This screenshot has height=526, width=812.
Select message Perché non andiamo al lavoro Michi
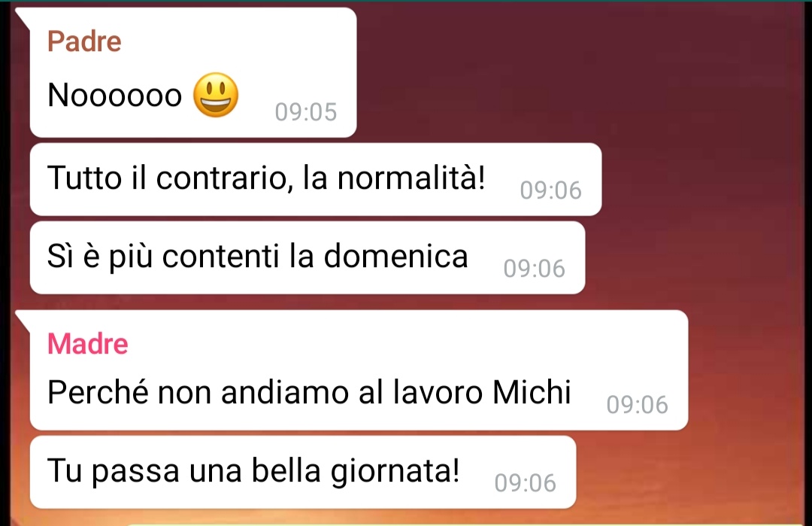tap(359, 370)
